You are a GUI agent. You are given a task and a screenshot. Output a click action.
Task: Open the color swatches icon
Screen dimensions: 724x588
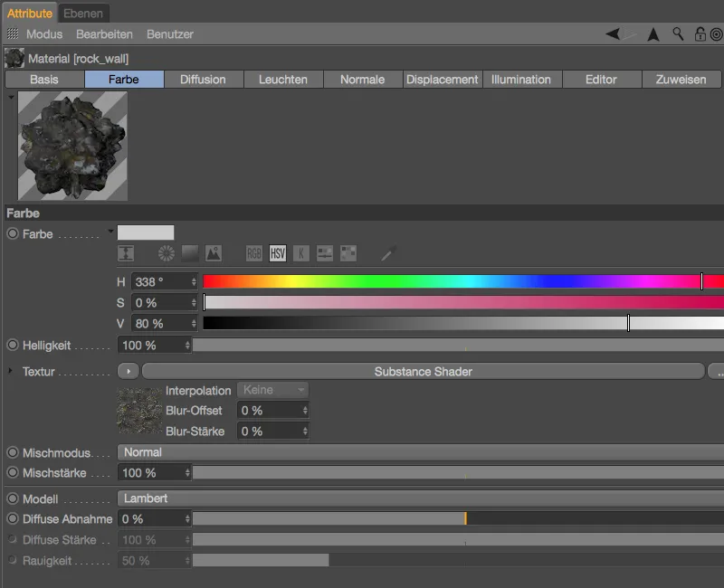point(348,253)
